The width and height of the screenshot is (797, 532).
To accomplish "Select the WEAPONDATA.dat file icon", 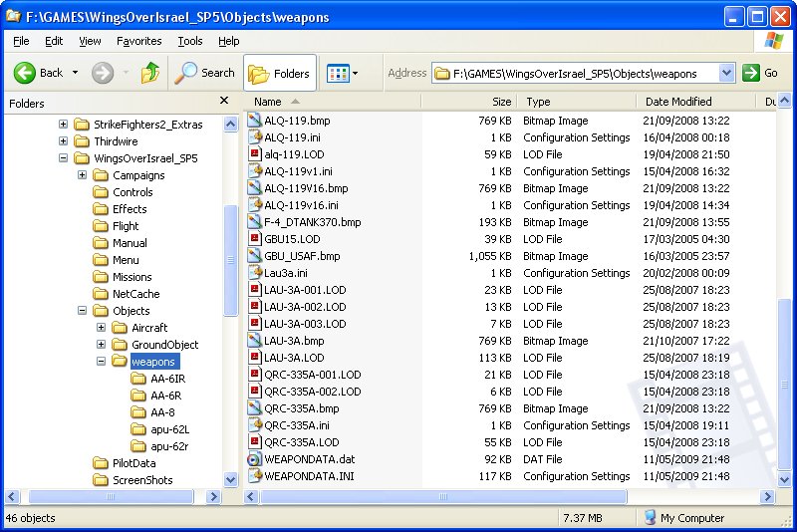I will point(254,459).
